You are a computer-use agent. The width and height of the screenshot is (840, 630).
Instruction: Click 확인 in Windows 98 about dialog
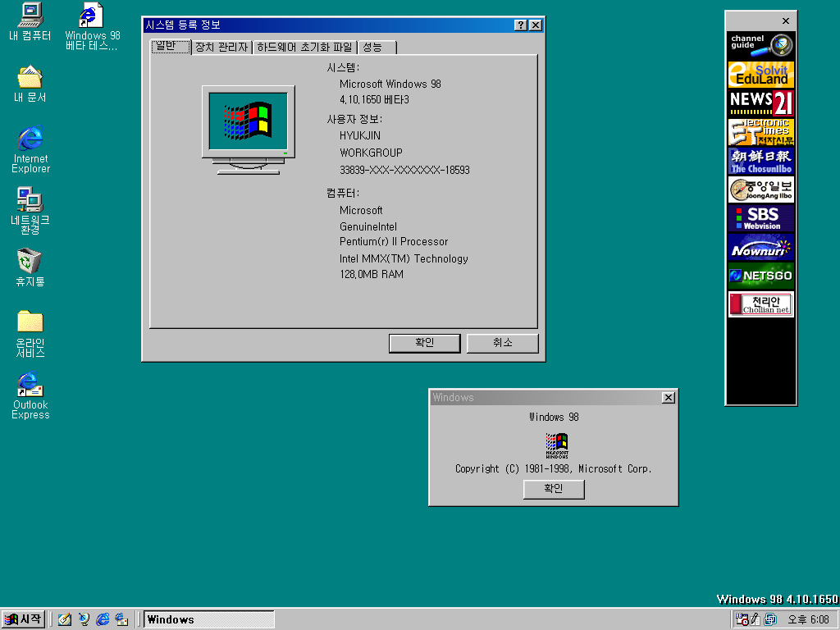[554, 489]
